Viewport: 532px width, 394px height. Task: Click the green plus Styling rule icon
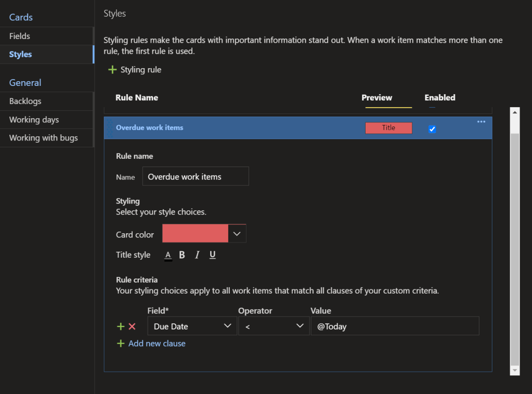(x=112, y=70)
